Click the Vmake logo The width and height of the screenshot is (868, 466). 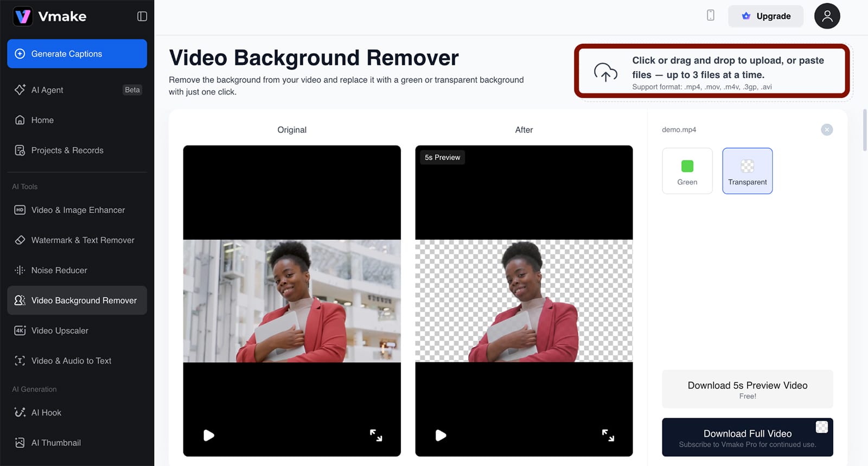tap(50, 16)
